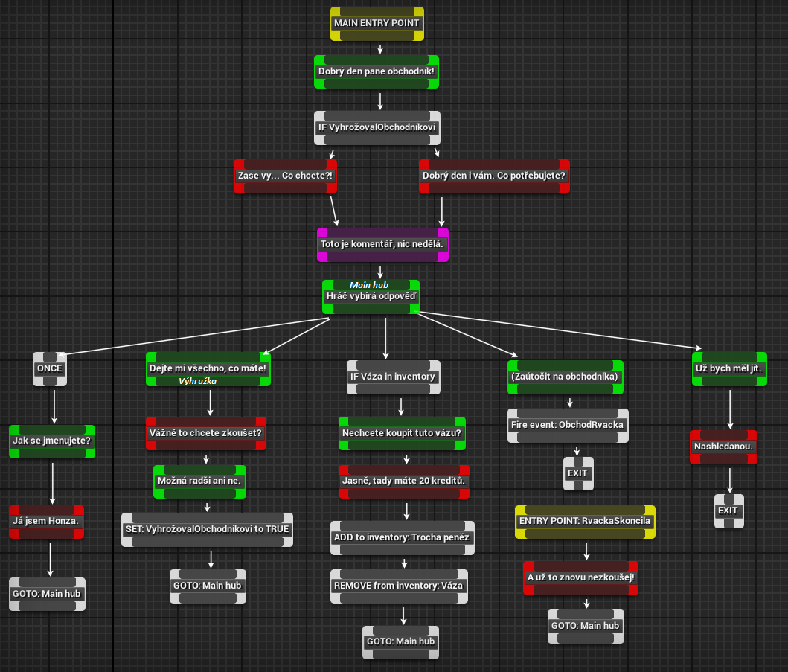Screen dimensions: 788x672
Task: Click the 'Možná radši ani ne.' node
Action: tap(199, 481)
